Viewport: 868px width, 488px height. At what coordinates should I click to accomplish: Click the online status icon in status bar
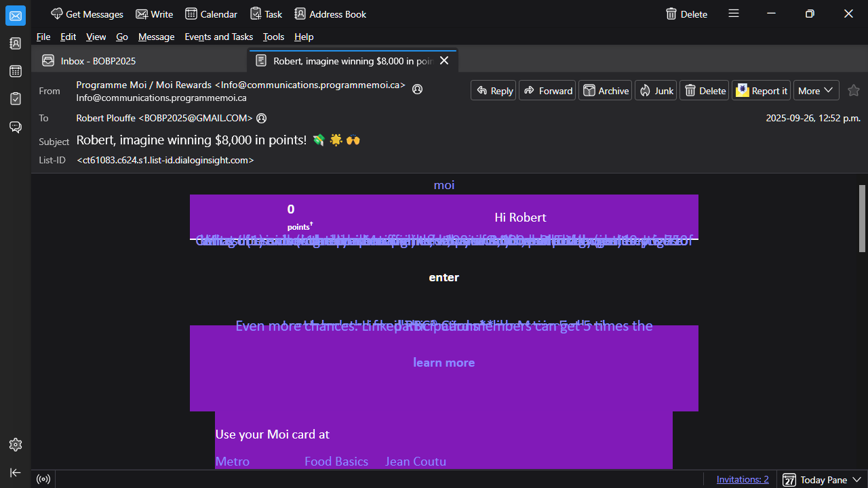click(43, 479)
